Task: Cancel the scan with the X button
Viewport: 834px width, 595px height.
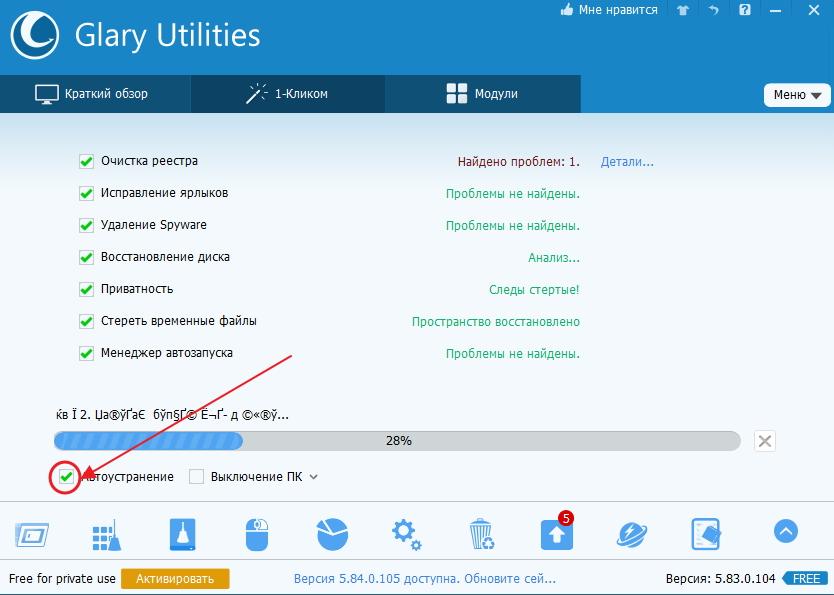Action: 765,441
